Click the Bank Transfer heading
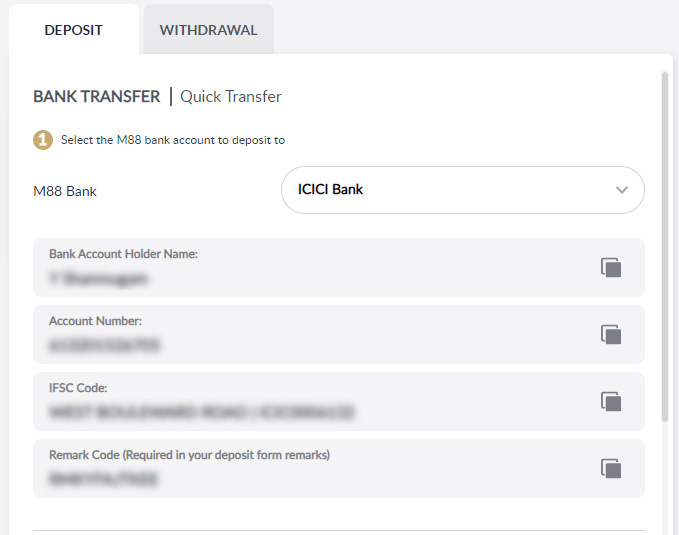The image size is (679, 535). [96, 97]
